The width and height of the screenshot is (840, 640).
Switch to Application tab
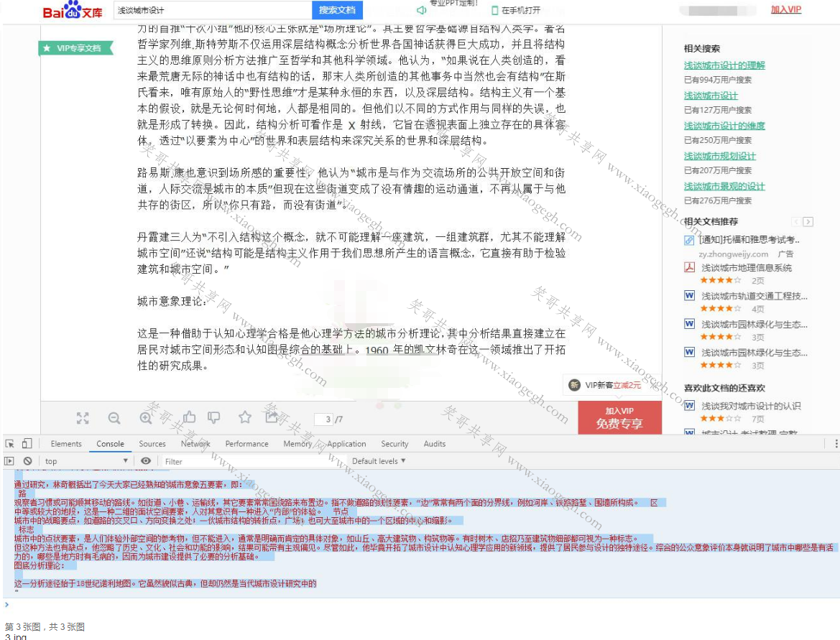pyautogui.click(x=346, y=443)
